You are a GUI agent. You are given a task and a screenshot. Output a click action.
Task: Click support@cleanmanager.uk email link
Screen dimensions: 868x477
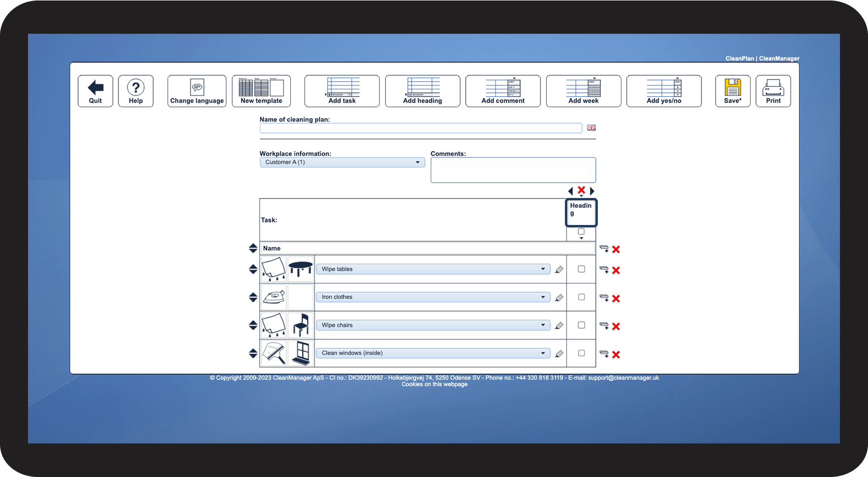pos(624,378)
